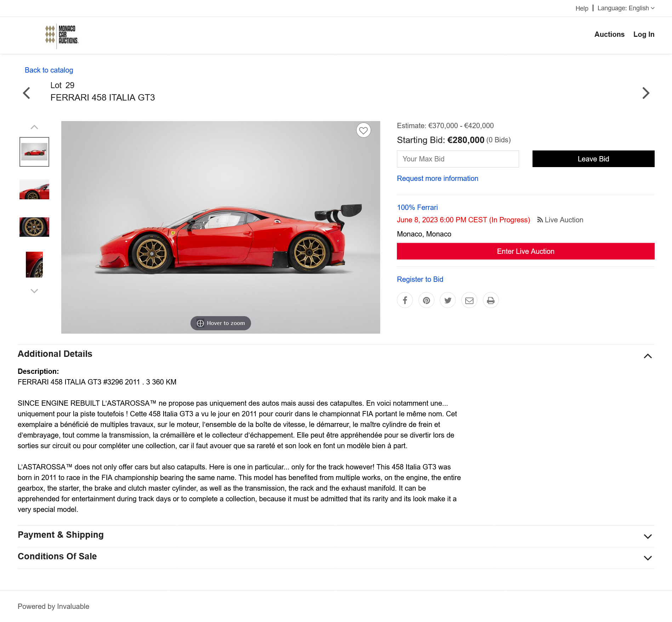
Task: Click the Payment & Shipping heading
Action: tap(61, 535)
